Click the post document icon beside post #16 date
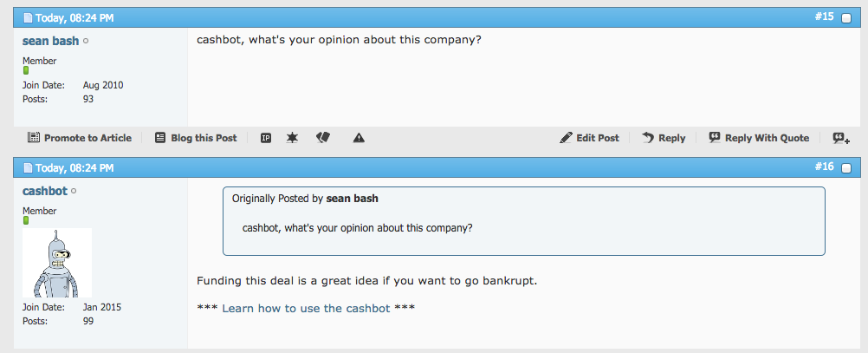The image size is (868, 353). 28,168
